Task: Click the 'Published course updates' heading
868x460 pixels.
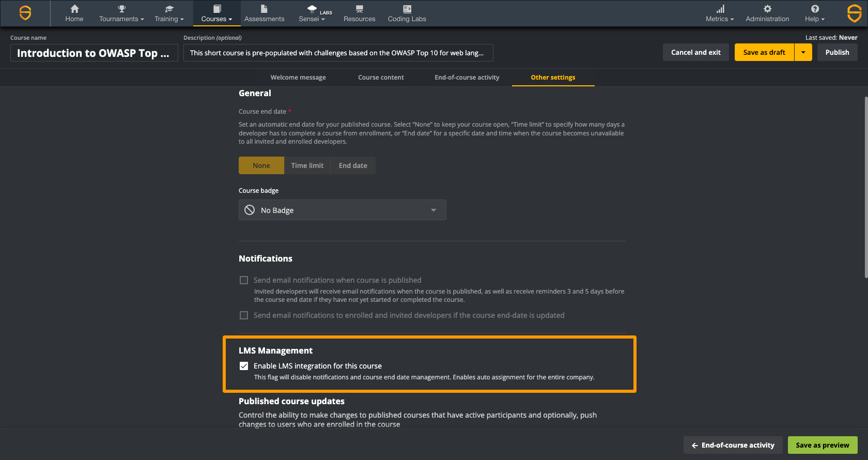Action: pos(291,401)
